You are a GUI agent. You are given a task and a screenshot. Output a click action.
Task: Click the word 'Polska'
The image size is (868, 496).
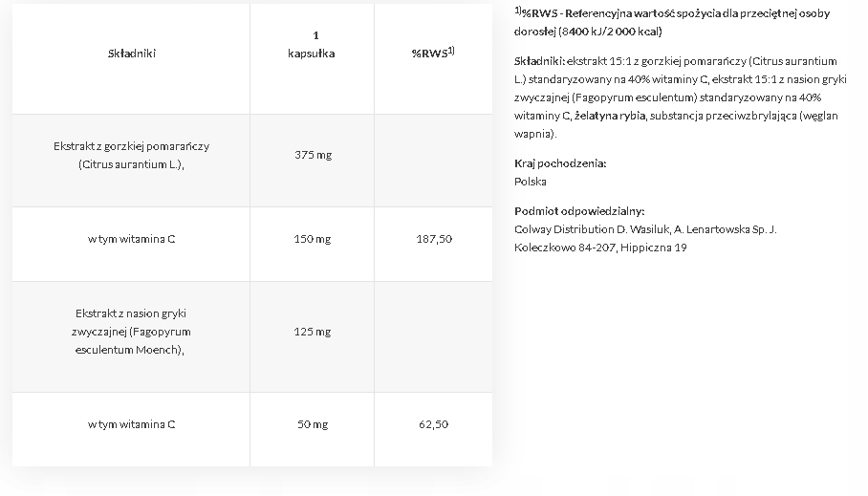pyautogui.click(x=531, y=182)
